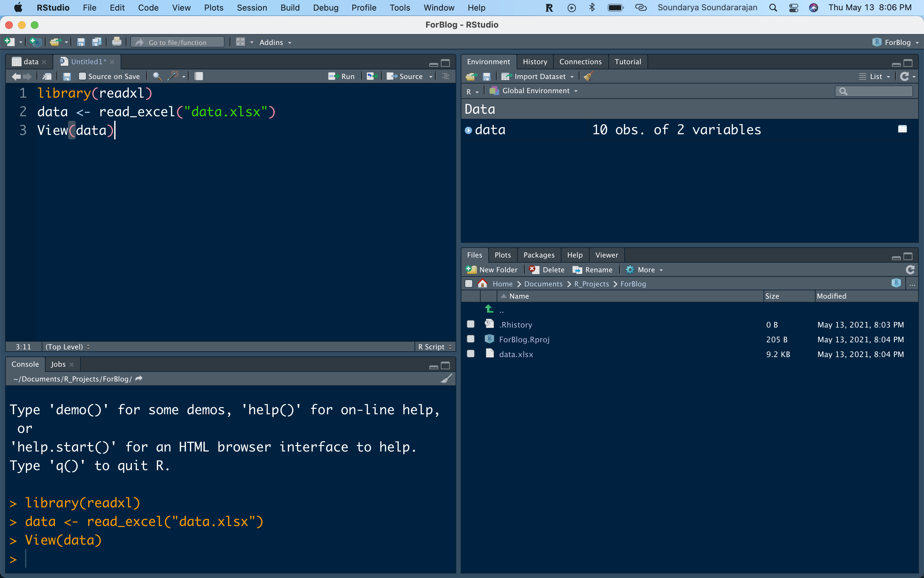Toggle the Source on Save checkbox
The width and height of the screenshot is (924, 578).
[x=82, y=76]
